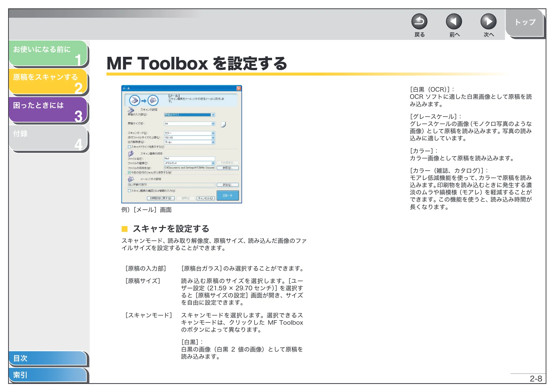
Task: Click the 適用 apply button
Action: click(x=186, y=198)
